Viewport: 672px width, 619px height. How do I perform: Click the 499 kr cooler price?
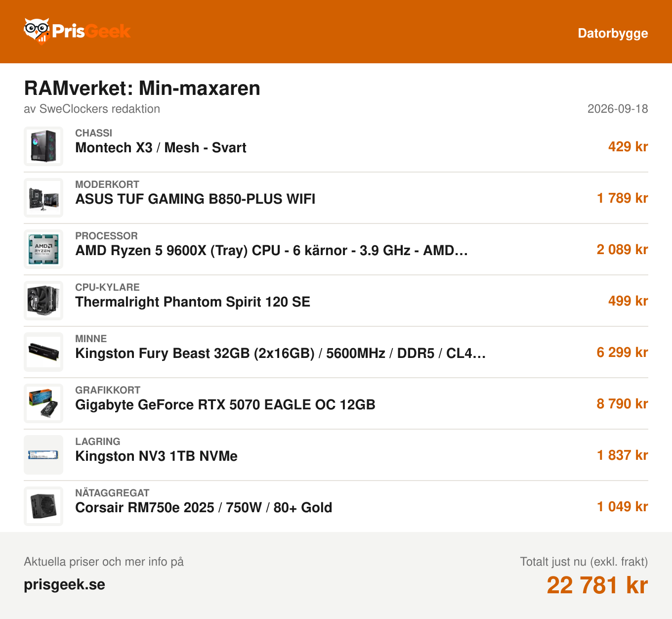point(628,301)
